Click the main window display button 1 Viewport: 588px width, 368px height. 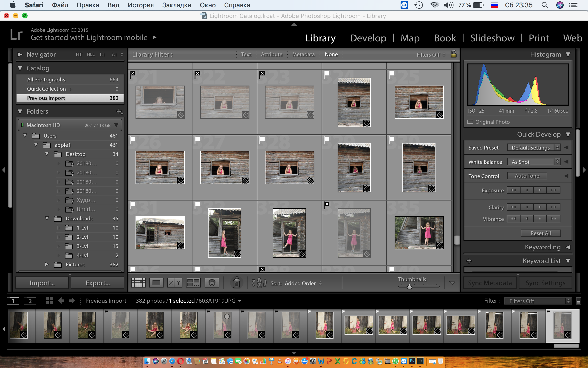(13, 301)
